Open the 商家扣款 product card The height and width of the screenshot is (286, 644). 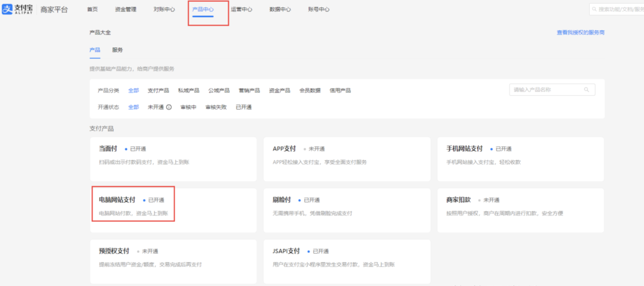[x=521, y=210]
